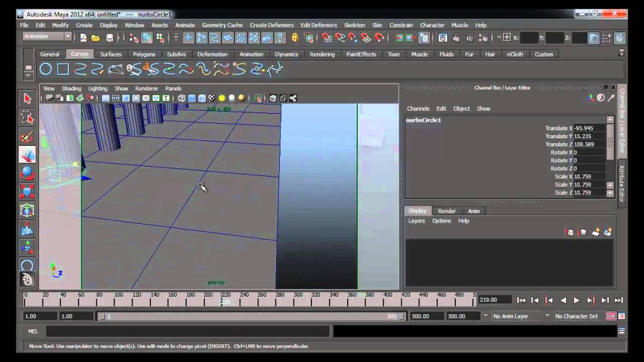This screenshot has height=362, width=644.
Task: Toggle select by component type mode
Action: click(160, 38)
